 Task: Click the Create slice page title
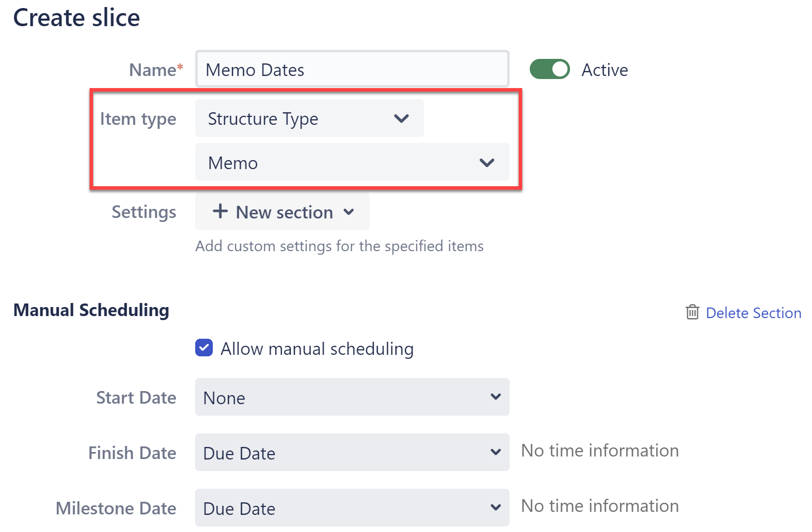(76, 17)
